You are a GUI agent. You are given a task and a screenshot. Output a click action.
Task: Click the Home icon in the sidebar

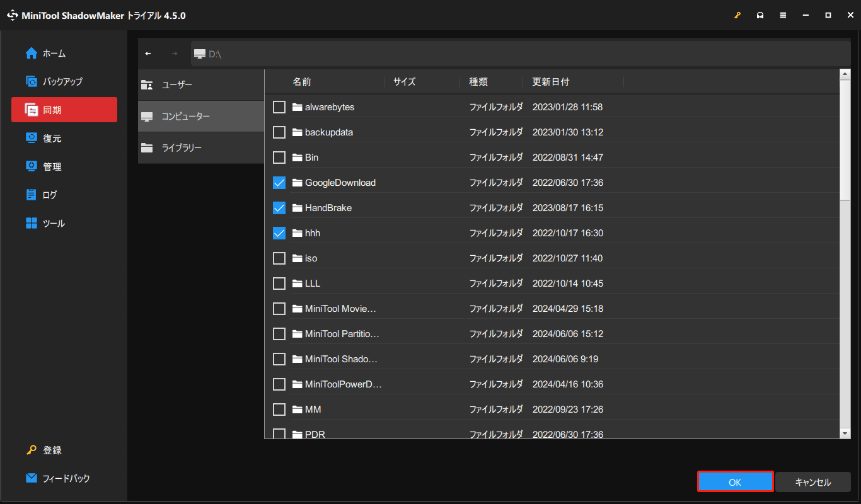pyautogui.click(x=32, y=54)
